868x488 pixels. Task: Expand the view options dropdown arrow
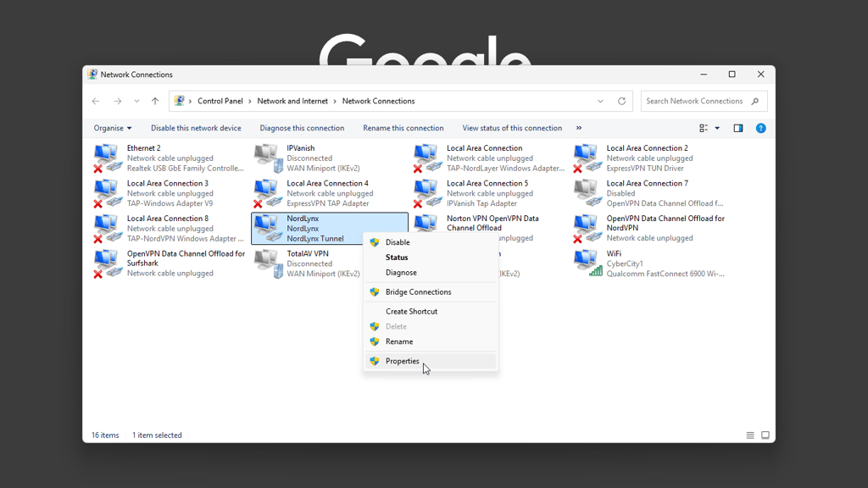click(717, 128)
